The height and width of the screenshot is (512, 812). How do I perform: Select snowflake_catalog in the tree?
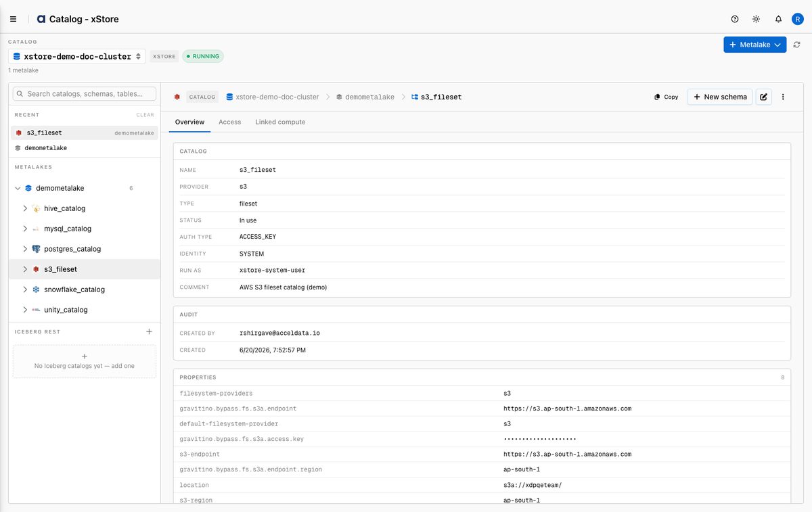[74, 289]
